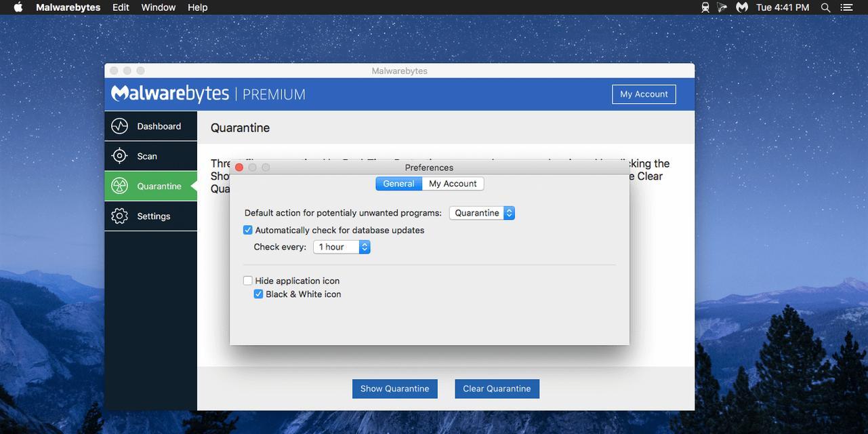Select Quarantine in the sidebar
This screenshot has height=434, width=868.
pos(150,186)
